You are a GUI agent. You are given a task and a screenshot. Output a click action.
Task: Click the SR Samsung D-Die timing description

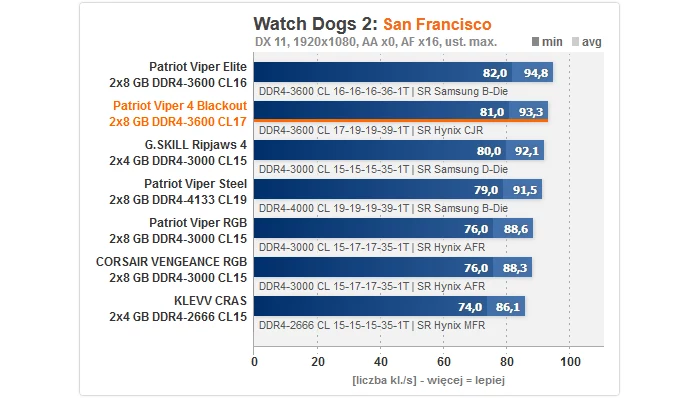pyautogui.click(x=383, y=169)
